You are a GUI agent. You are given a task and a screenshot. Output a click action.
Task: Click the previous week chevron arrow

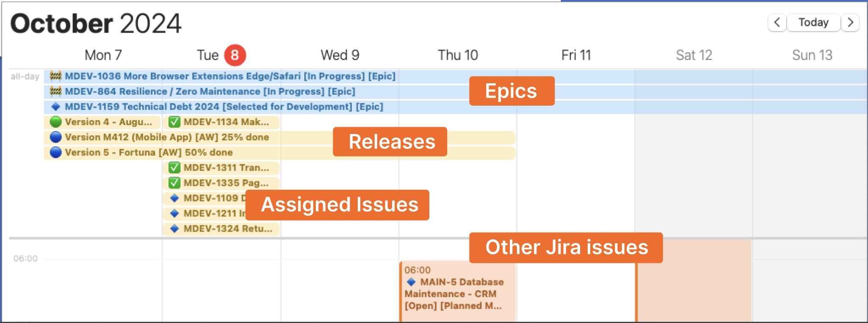tap(777, 22)
